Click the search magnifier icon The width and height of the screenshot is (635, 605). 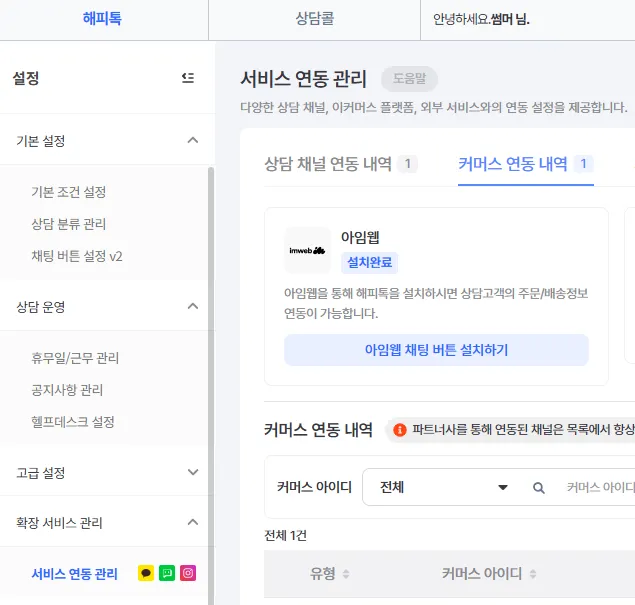[x=539, y=488]
